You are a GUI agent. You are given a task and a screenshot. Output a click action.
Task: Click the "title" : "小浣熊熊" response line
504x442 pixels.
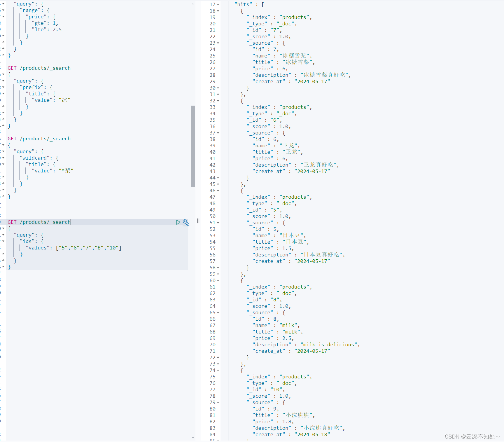[x=284, y=415]
